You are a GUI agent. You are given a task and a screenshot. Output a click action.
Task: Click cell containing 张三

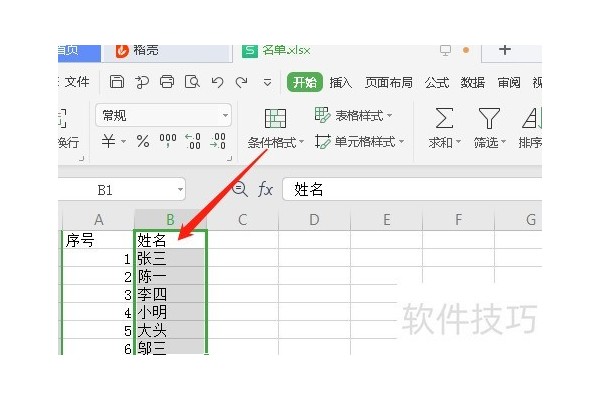click(170, 258)
